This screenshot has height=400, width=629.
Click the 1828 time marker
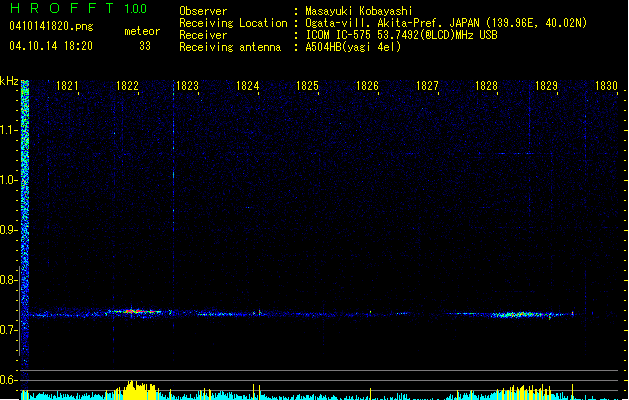(x=487, y=86)
